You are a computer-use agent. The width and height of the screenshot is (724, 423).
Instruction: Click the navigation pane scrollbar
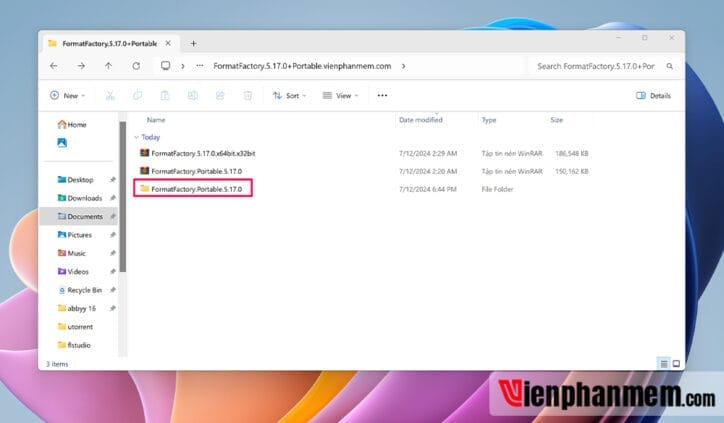click(123, 197)
